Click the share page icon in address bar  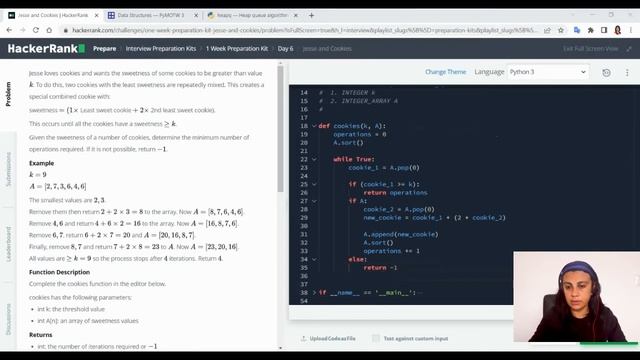[x=547, y=30]
